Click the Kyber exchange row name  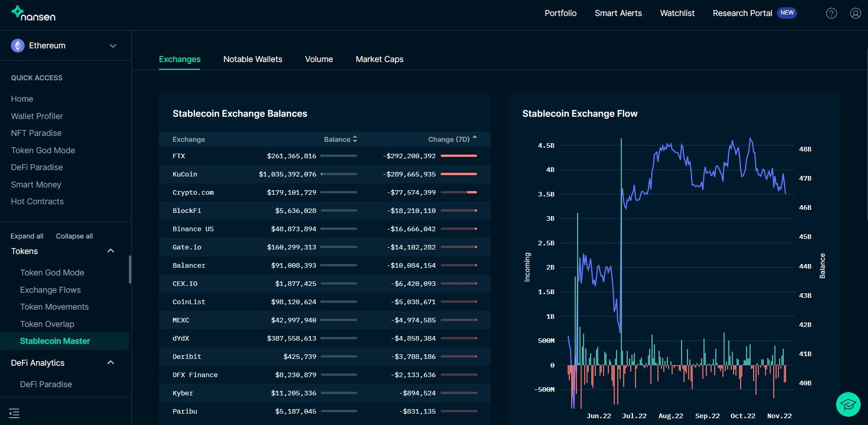(183, 393)
